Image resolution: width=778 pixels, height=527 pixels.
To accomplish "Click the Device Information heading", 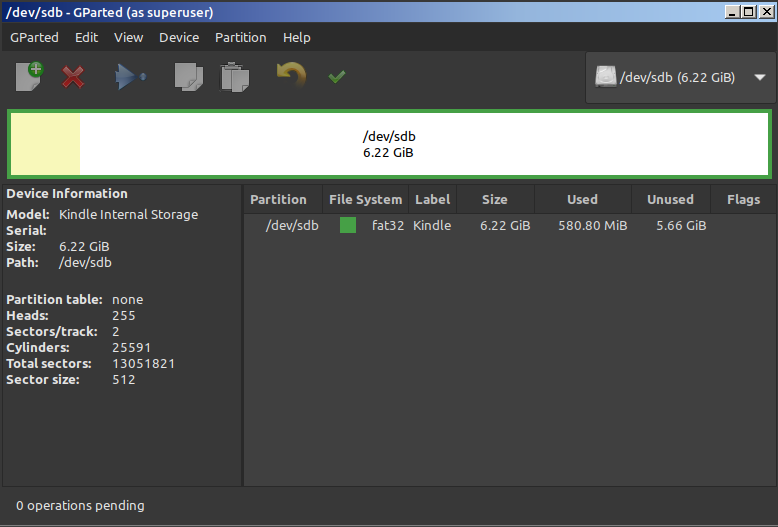I will (x=67, y=194).
